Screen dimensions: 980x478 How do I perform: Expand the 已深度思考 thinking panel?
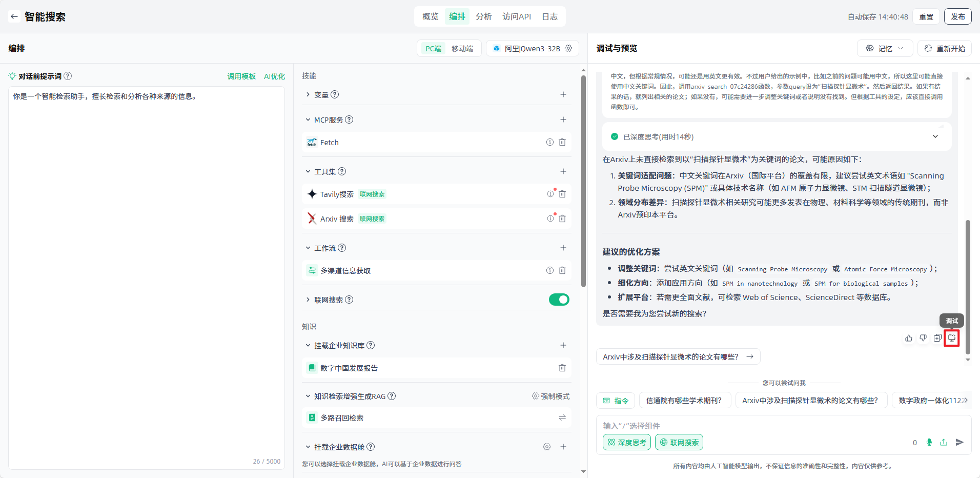coord(935,136)
